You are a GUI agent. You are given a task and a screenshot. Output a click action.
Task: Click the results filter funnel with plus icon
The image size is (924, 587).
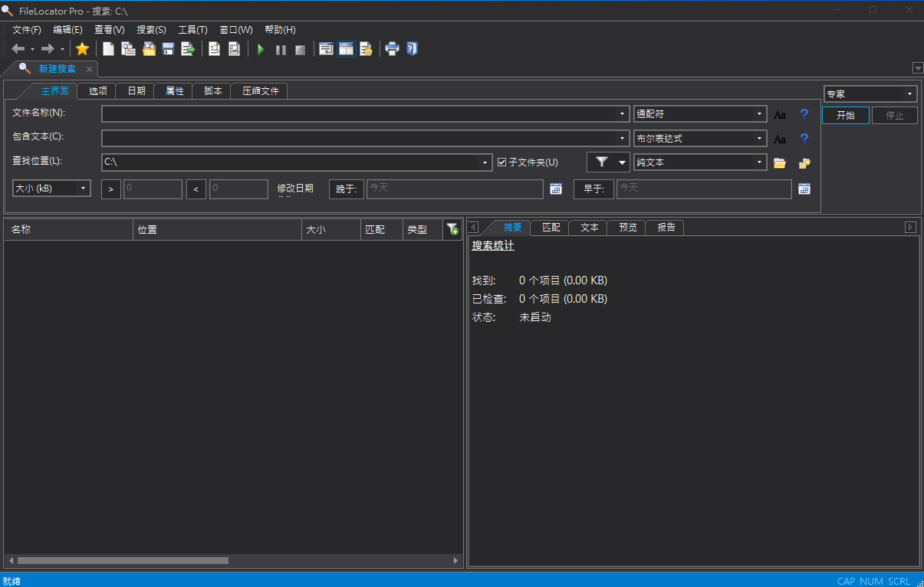452,229
